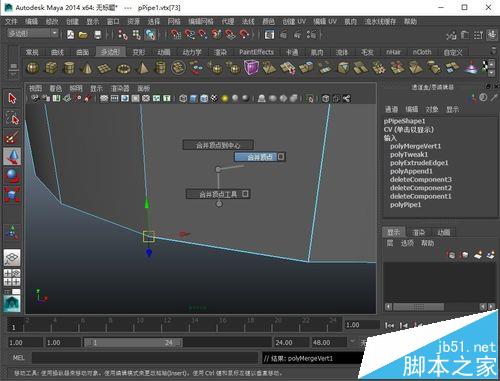Open option box beside highlighted merge vertices item
Screen dimensions: 500x381
pos(281,156)
